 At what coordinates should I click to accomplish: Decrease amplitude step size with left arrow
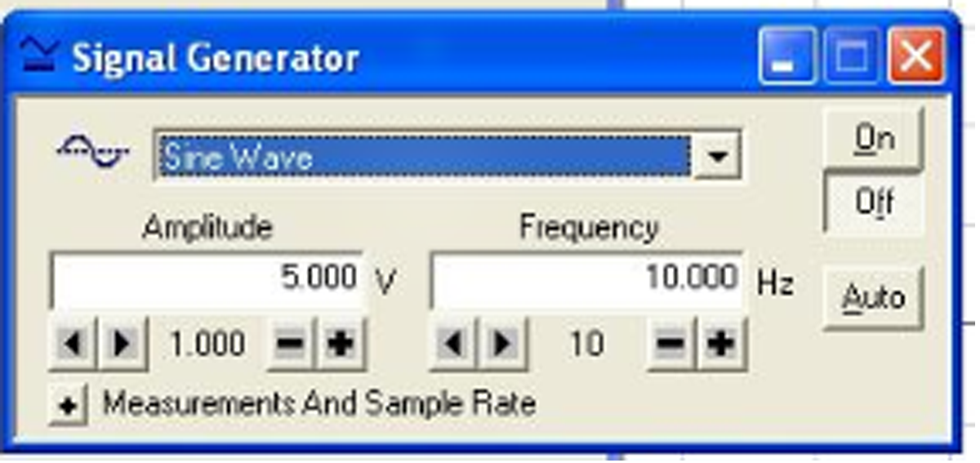tap(73, 345)
